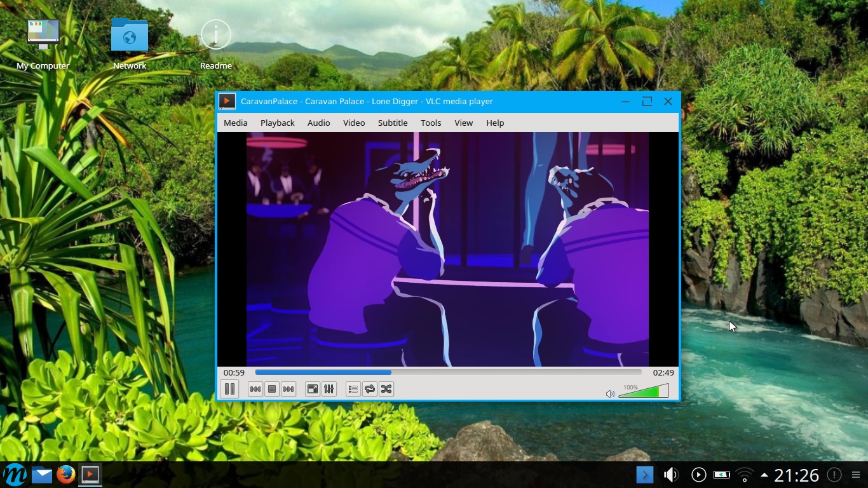Select Readme desktop icon

click(x=216, y=44)
